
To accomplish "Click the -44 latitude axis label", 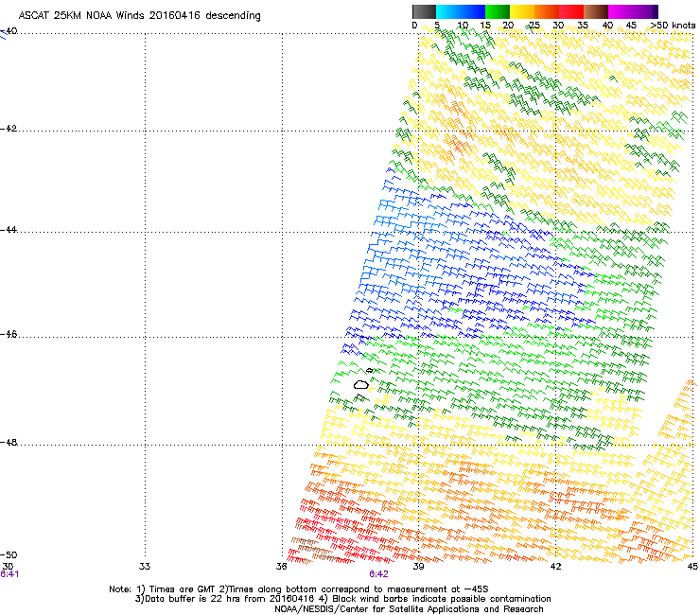I will click(9, 230).
